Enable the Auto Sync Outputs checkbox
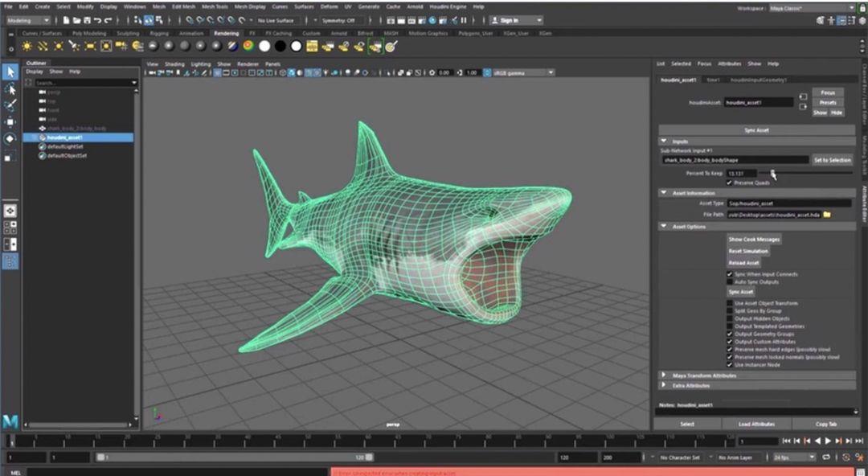Image resolution: width=868 pixels, height=476 pixels. coord(729,282)
